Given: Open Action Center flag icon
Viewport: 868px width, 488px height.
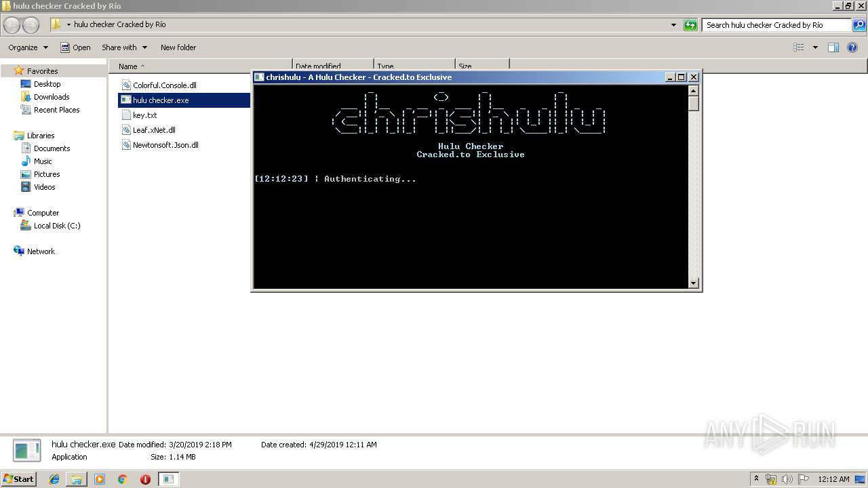Looking at the screenshot, I should pyautogui.click(x=803, y=479).
